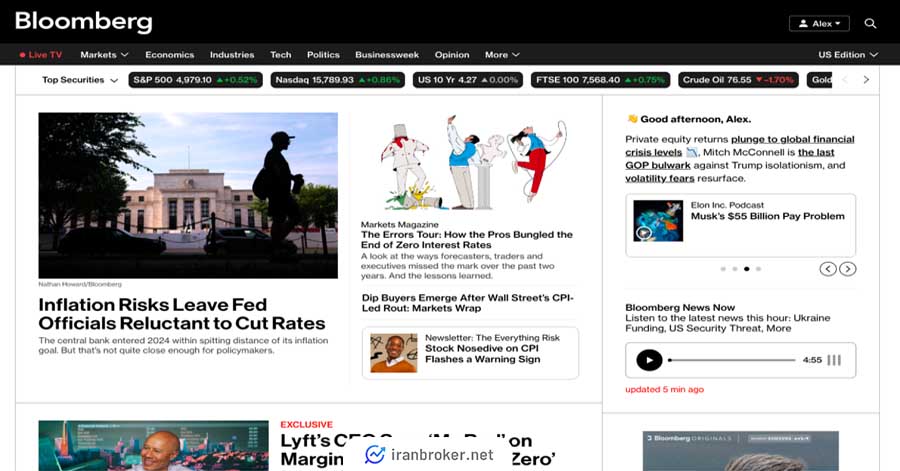Play Bloomberg News Now audio
Viewport: 900px width, 471px height.
pos(649,360)
